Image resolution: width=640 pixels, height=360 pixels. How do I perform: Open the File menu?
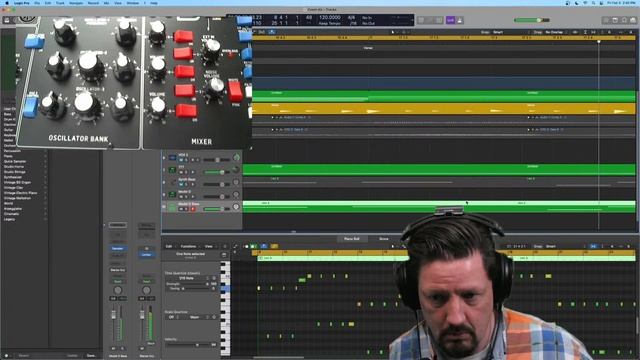pos(37,3)
